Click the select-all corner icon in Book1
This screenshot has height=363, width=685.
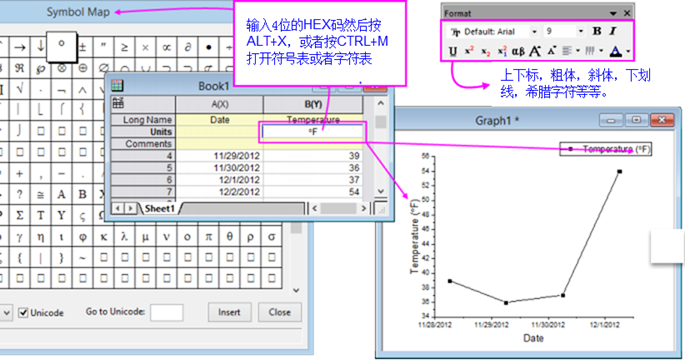tap(118, 104)
